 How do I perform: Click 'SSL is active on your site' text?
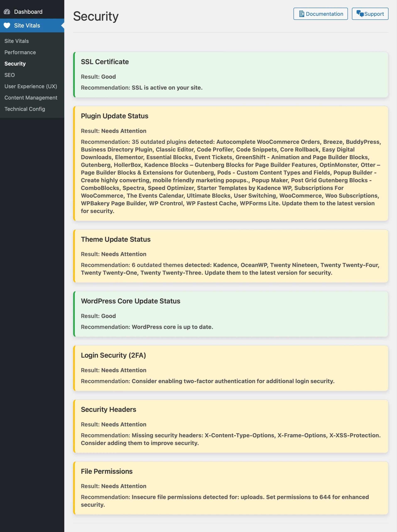point(167,88)
